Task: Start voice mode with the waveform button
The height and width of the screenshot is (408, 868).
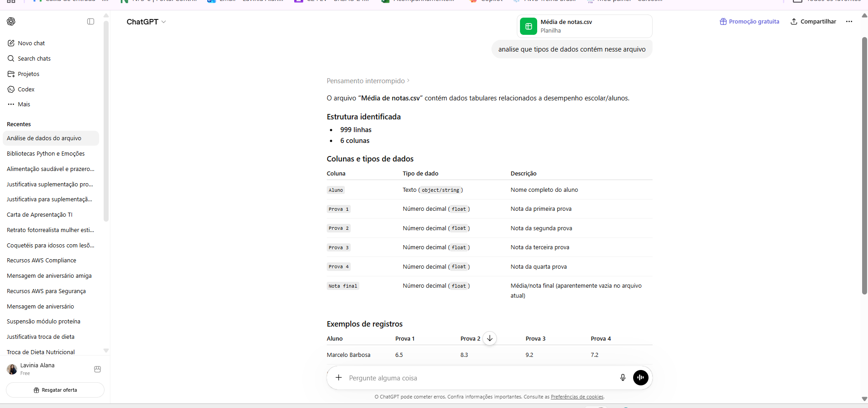Action: (640, 378)
